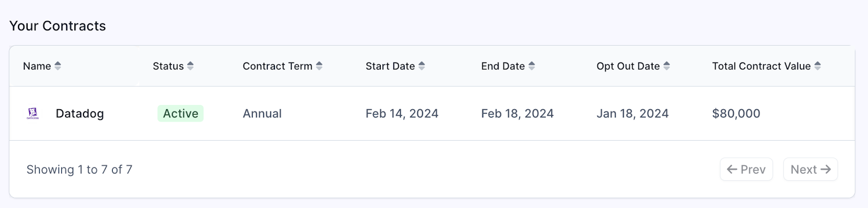Sort by Contract Term arrows icon
The width and height of the screenshot is (868, 208).
tap(319, 66)
